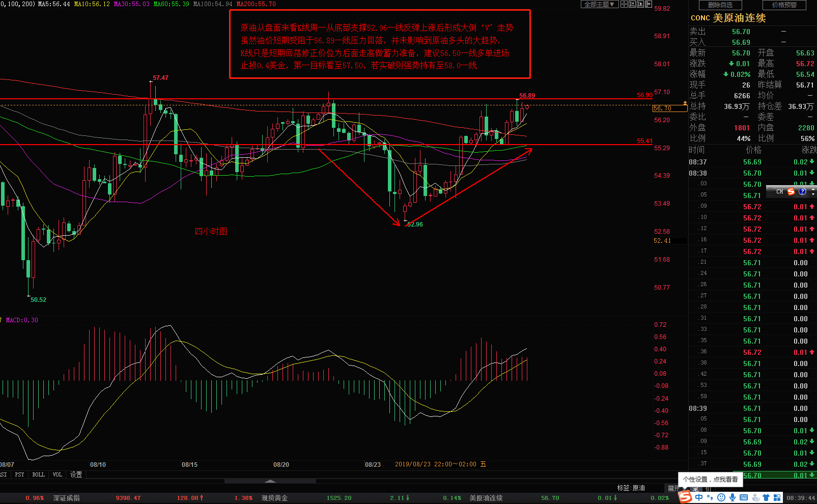Click Sogou voice input microphone icon
The width and height of the screenshot is (817, 504).
tap(733, 497)
